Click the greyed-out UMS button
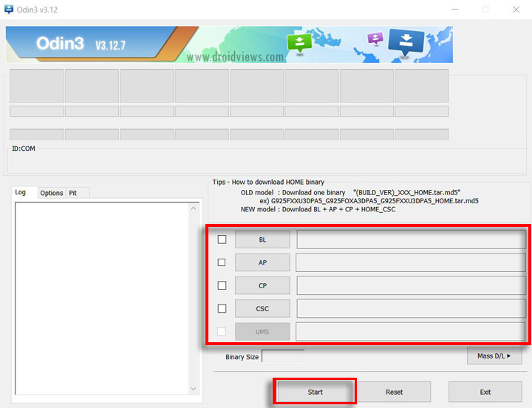This screenshot has width=532, height=408. tap(262, 332)
